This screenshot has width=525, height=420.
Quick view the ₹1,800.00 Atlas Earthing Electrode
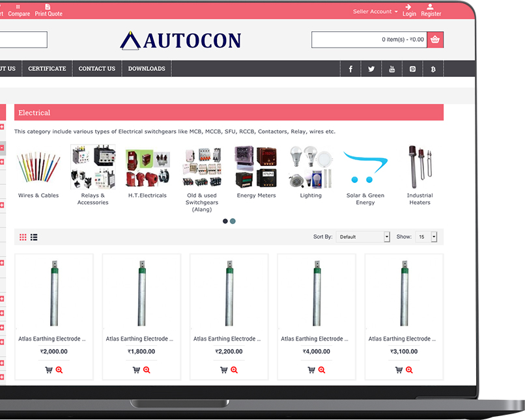coord(147,370)
